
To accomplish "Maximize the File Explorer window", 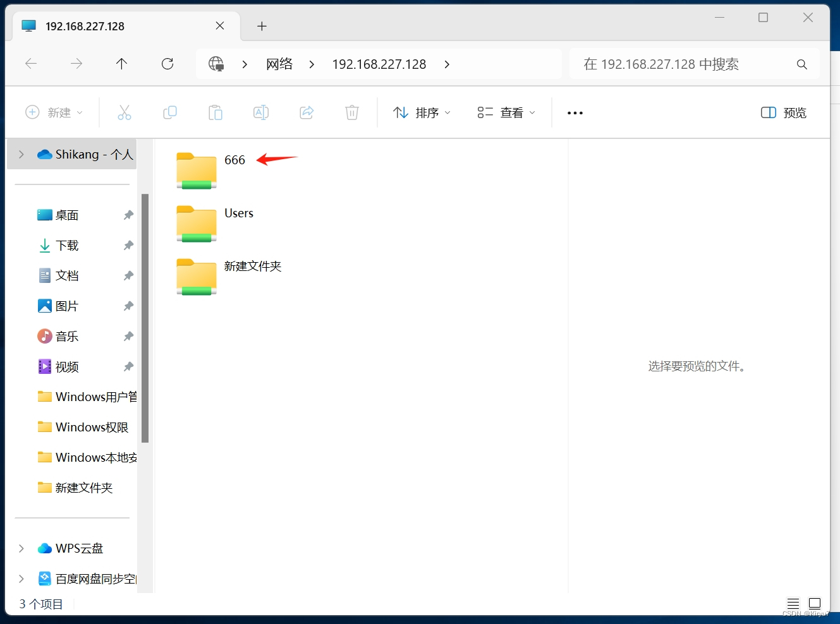I will tap(764, 18).
